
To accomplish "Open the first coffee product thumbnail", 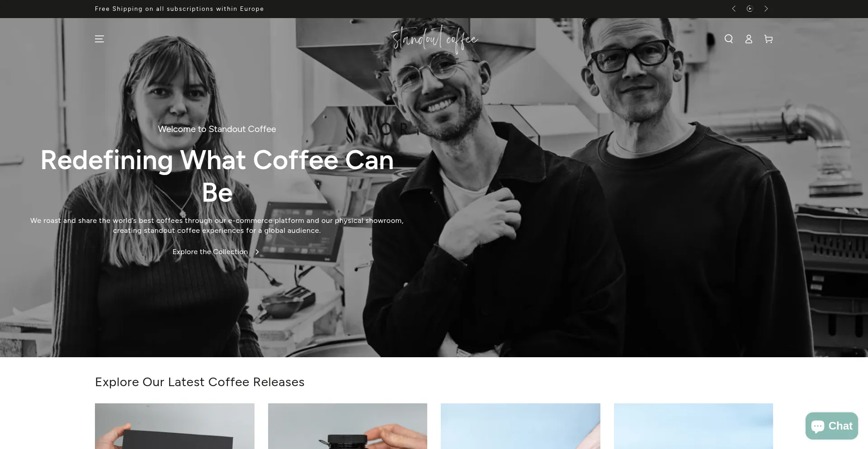I will (x=175, y=426).
